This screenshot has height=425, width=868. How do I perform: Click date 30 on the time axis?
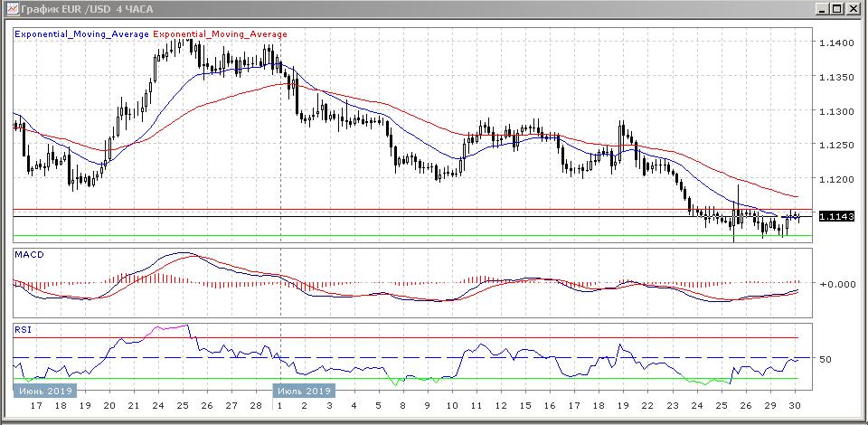(x=794, y=407)
